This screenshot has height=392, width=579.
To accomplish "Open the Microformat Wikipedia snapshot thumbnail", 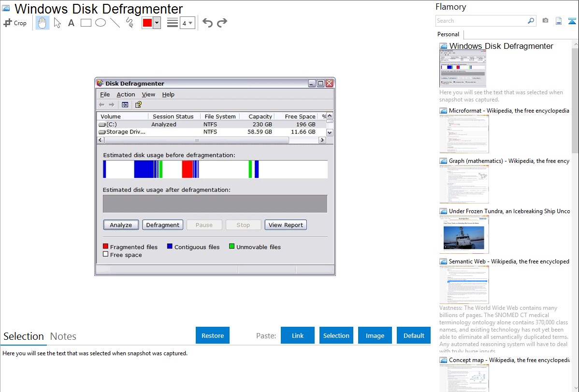I will (464, 134).
